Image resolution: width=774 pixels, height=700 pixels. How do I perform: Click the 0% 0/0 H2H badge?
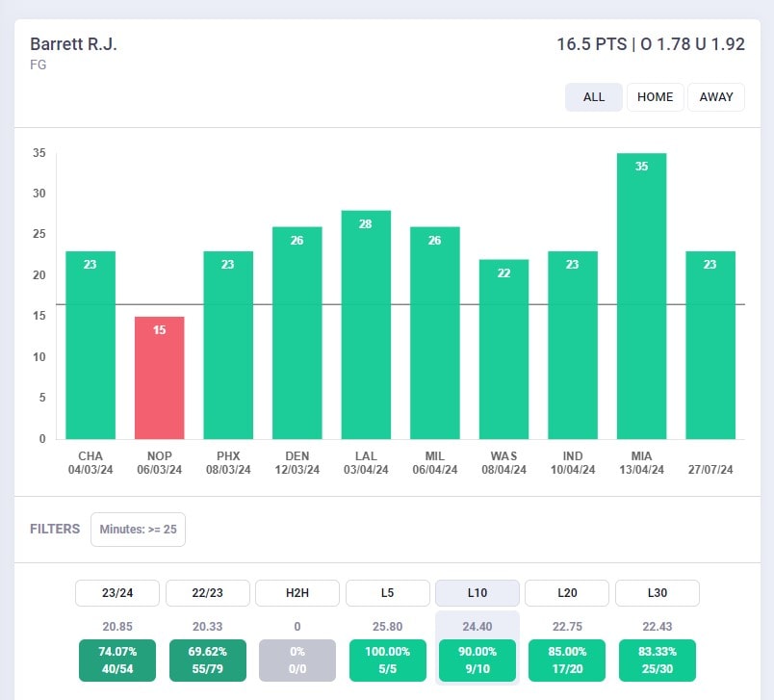click(x=297, y=661)
